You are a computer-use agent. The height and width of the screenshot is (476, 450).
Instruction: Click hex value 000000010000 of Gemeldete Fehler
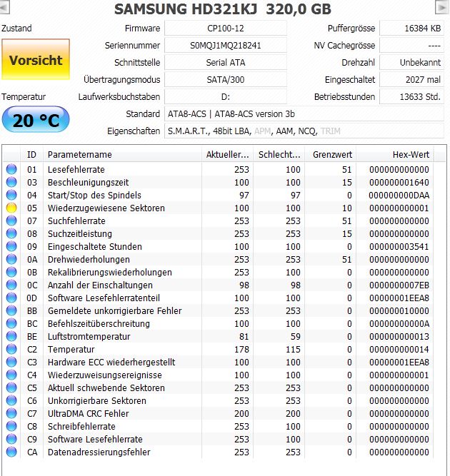pyautogui.click(x=399, y=311)
